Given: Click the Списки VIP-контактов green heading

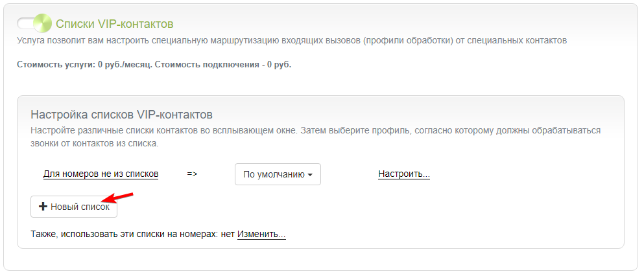Looking at the screenshot, I should coord(115,24).
